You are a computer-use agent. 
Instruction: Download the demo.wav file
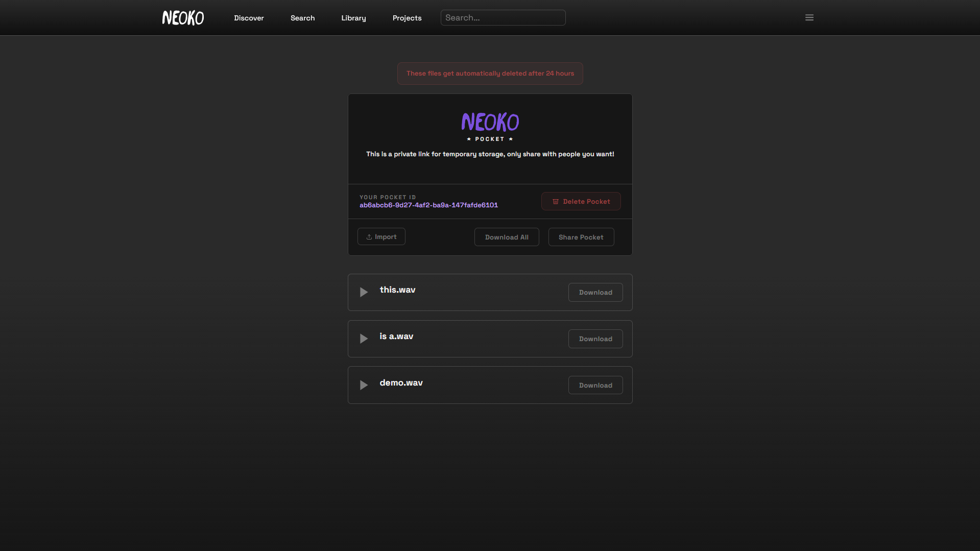coord(595,385)
